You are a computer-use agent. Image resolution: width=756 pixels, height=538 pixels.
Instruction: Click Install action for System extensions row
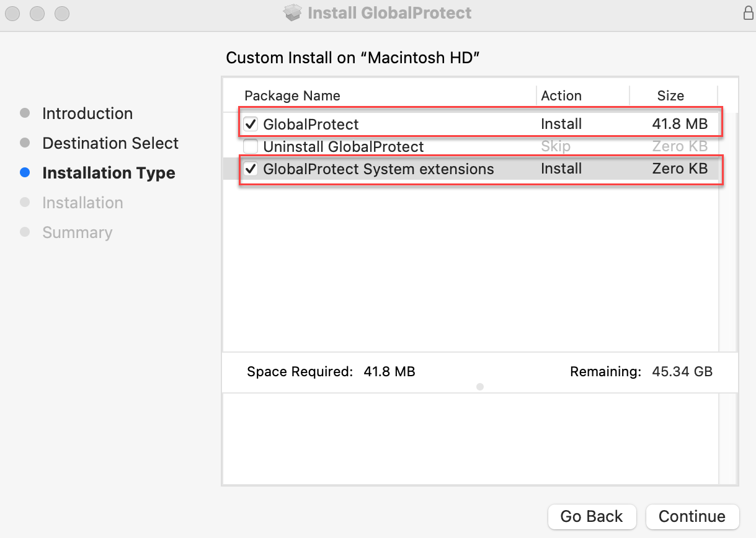tap(561, 169)
